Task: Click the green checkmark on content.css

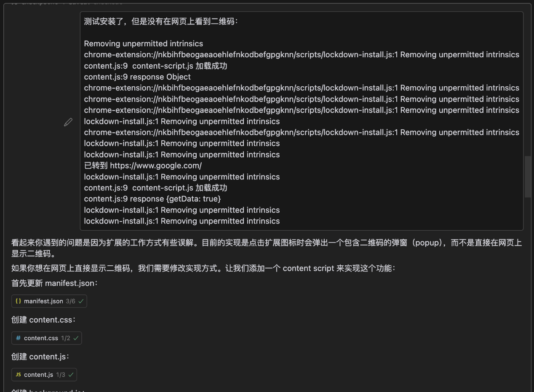Action: pyautogui.click(x=76, y=338)
